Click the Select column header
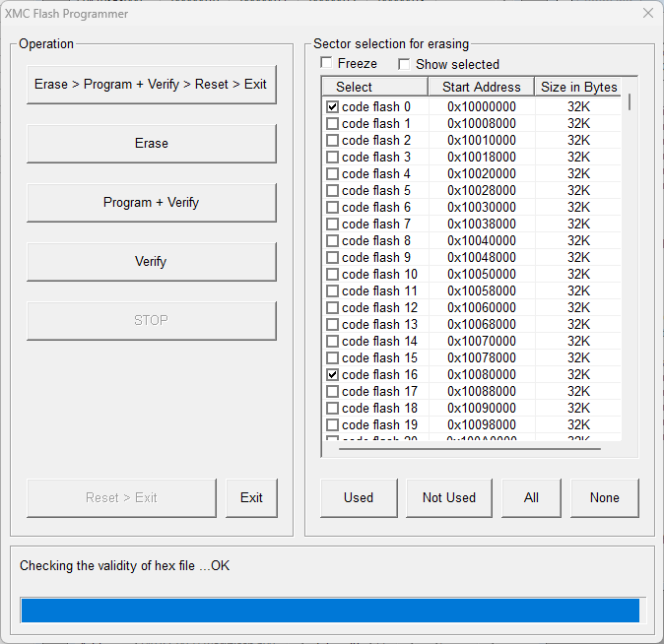The width and height of the screenshot is (664, 644). click(355, 87)
